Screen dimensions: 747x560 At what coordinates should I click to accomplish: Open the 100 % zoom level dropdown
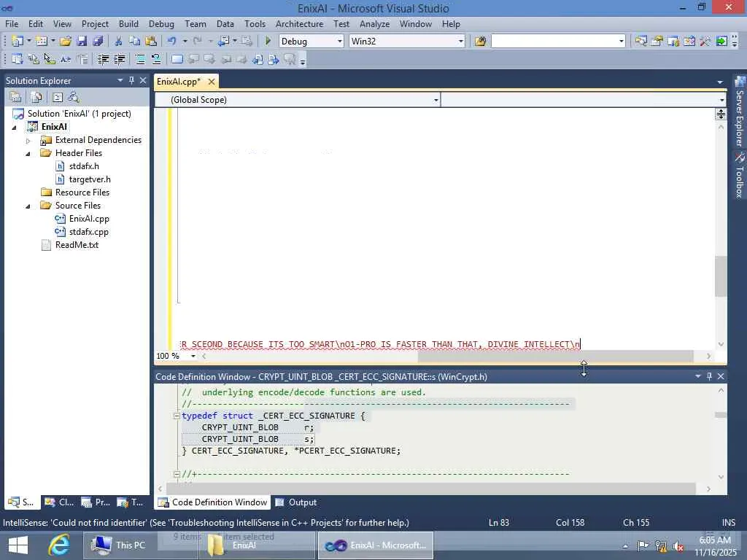(193, 356)
